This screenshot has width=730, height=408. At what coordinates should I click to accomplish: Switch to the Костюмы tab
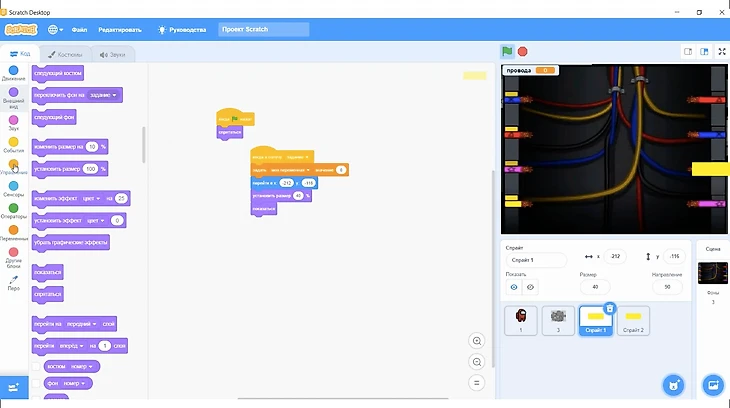[x=66, y=54]
